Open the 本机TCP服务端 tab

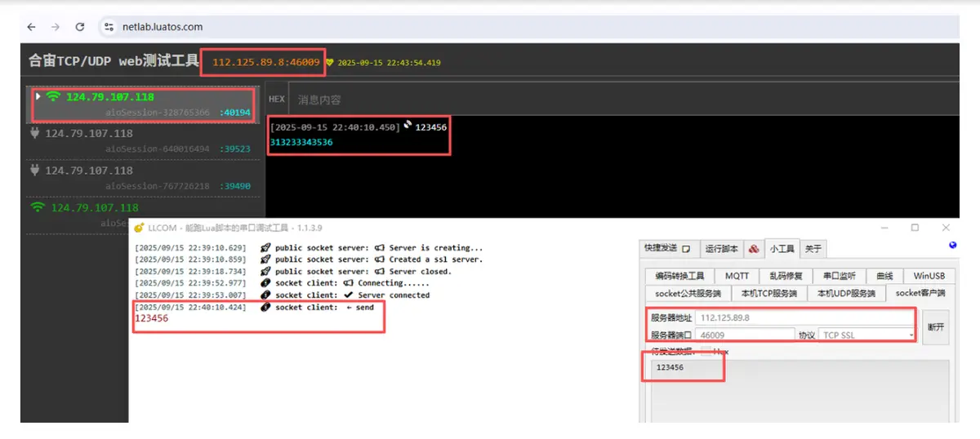coord(768,293)
